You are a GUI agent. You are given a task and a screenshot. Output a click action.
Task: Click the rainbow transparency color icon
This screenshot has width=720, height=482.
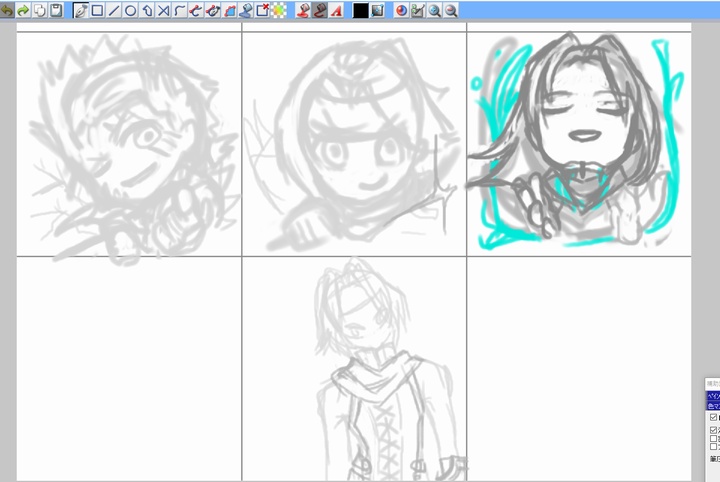(x=279, y=10)
